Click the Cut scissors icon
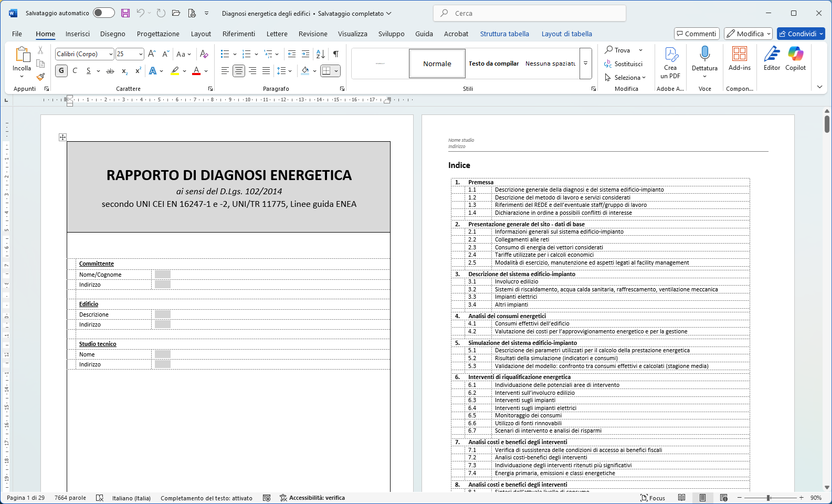 pyautogui.click(x=40, y=50)
